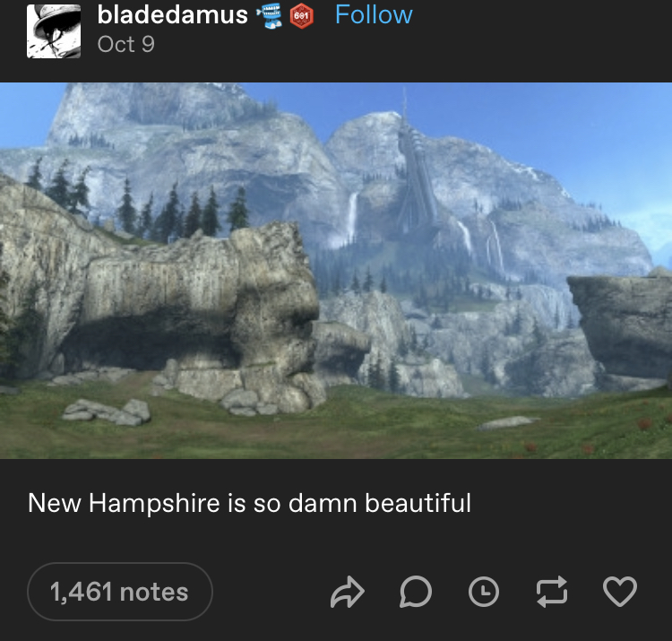Click the rock cliff at the image's right edge
The width and height of the screenshot is (672, 641).
[620, 328]
